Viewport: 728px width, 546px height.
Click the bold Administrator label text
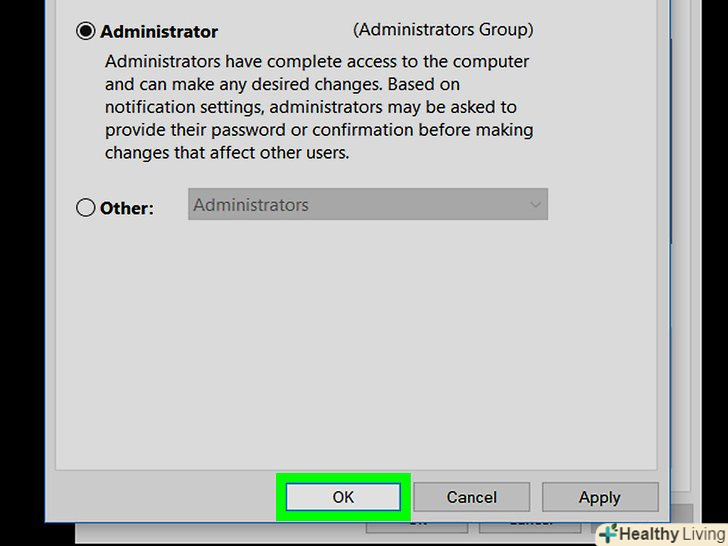[x=159, y=32]
